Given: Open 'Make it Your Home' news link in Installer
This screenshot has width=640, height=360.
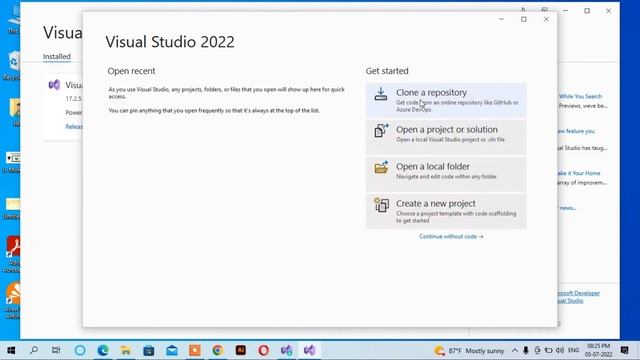Looking at the screenshot, I should (579, 173).
